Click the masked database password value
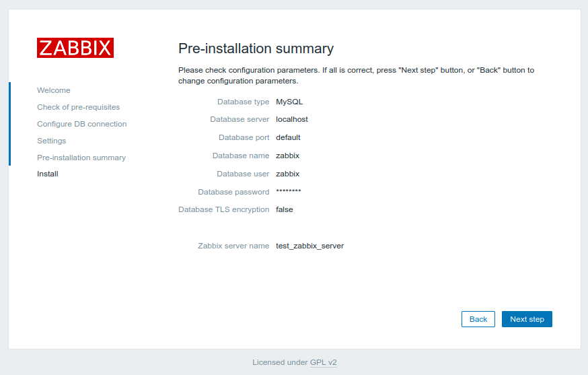Viewport: 588px width, 375px height. [x=289, y=191]
